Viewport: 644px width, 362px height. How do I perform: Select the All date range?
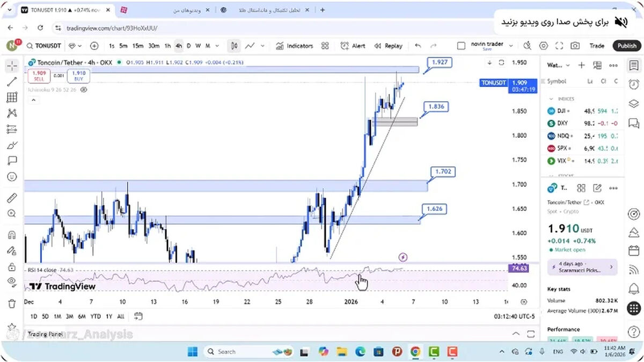pyautogui.click(x=121, y=316)
